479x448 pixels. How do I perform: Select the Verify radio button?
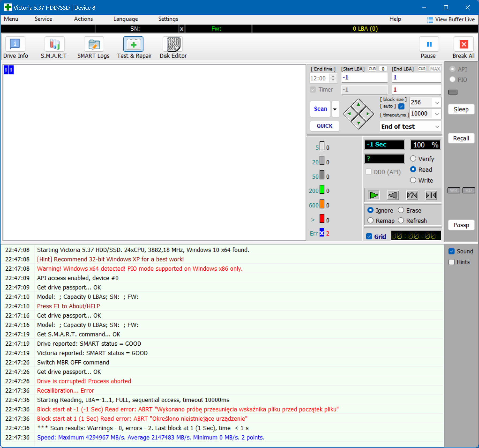(413, 159)
